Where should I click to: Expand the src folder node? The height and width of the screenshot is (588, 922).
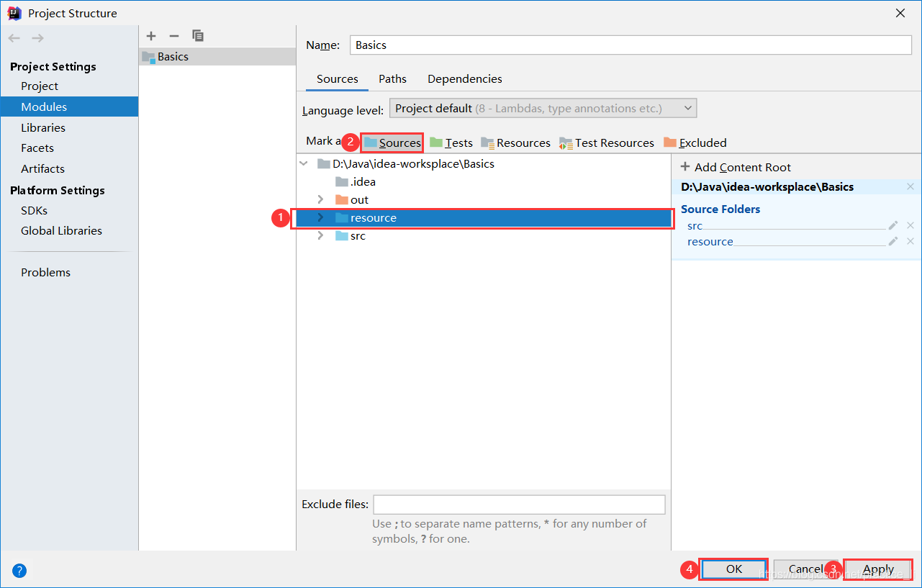(320, 235)
